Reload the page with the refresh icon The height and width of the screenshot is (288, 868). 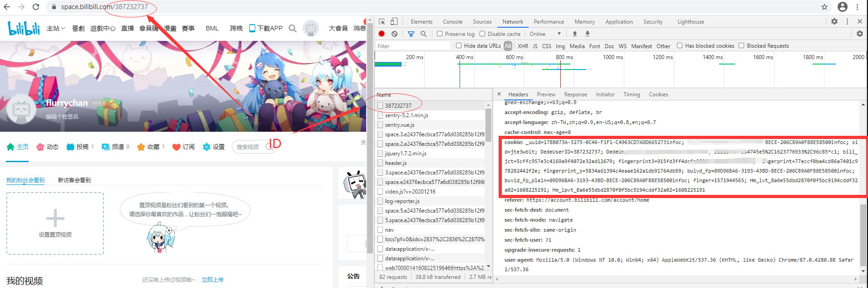click(x=36, y=7)
